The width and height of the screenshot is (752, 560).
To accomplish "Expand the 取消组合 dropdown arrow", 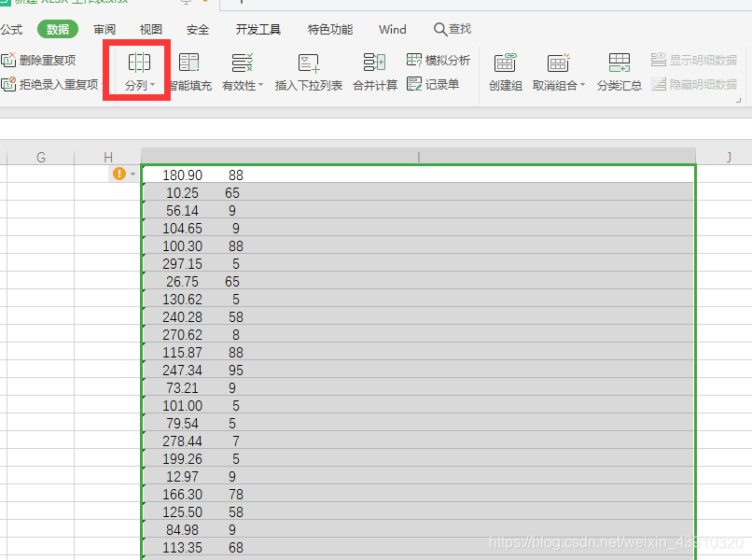I will [x=583, y=85].
